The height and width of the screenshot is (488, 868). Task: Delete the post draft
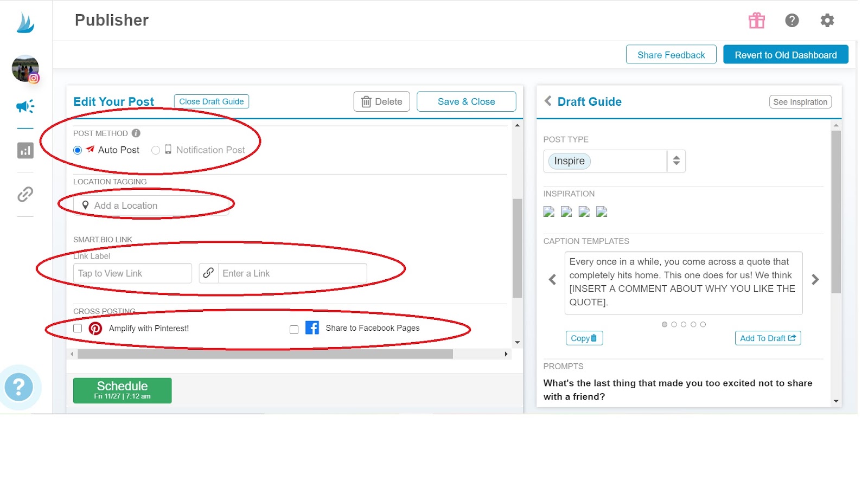[x=382, y=101]
